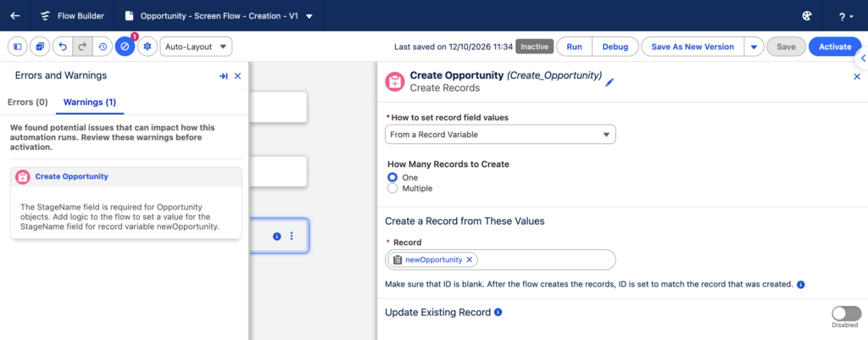868x340 pixels.
Task: Click the pink icon on warning card
Action: click(x=23, y=176)
